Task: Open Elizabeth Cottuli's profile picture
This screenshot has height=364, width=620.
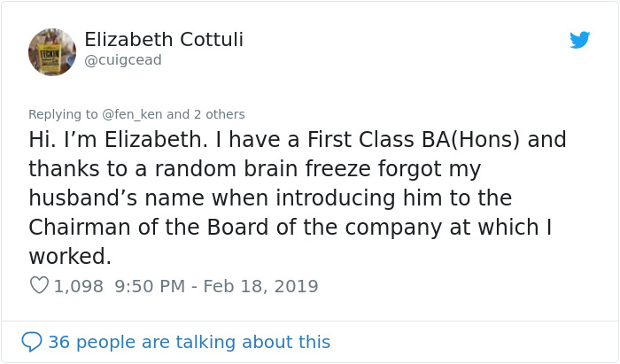Action: (52, 51)
